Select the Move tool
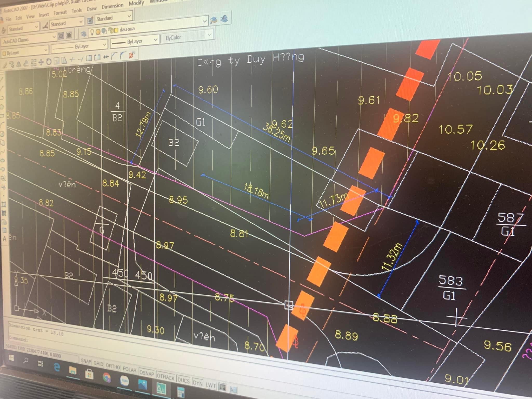Screen dimensions: 532x399 [41, 62]
